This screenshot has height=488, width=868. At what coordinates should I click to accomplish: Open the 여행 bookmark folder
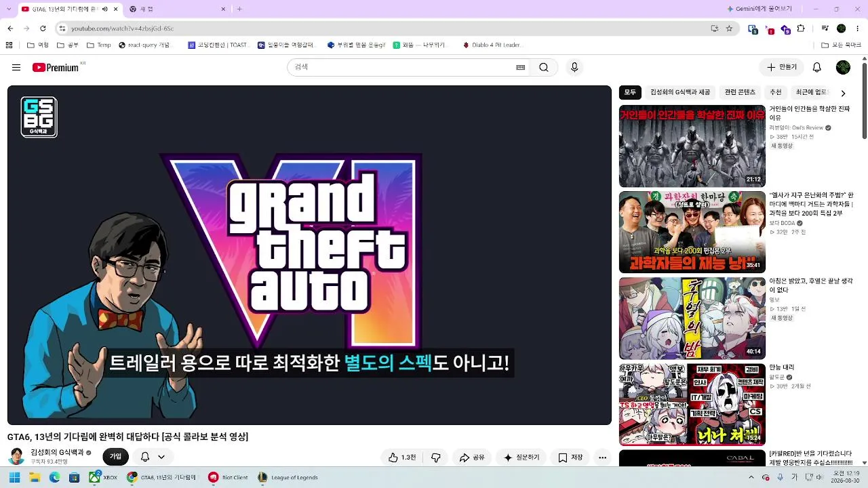[38, 45]
